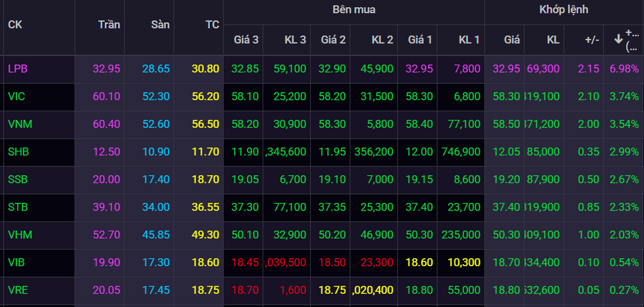Click SHB ceiling price 12.50

[106, 152]
